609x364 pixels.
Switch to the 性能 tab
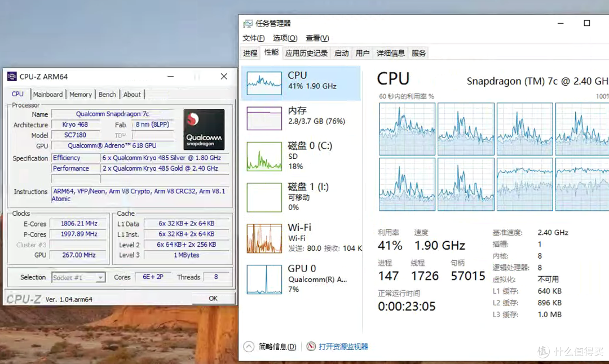(x=271, y=52)
